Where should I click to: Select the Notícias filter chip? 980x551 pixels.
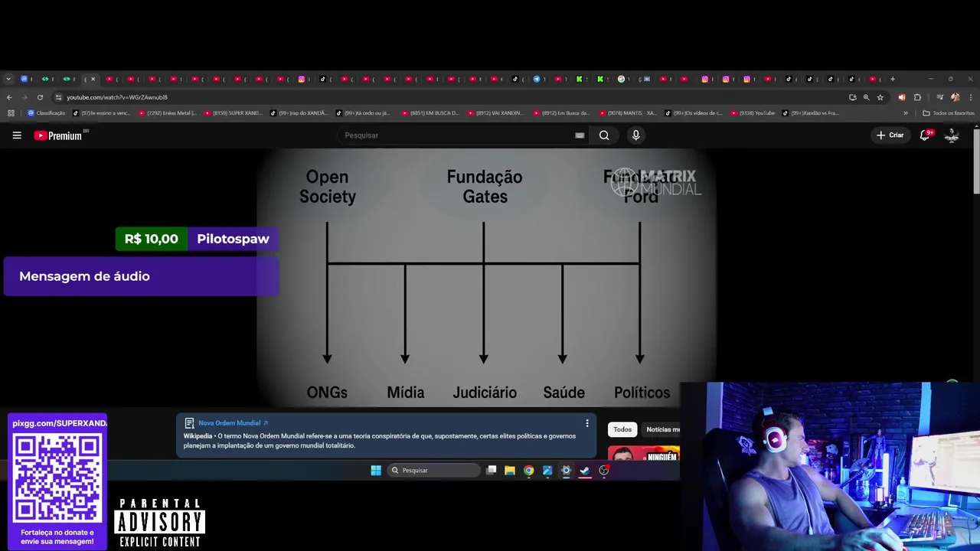coord(661,429)
